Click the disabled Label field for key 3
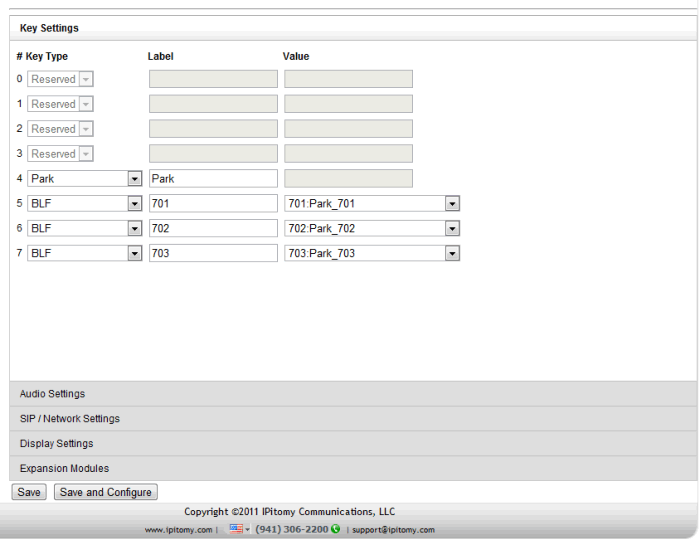 [213, 154]
